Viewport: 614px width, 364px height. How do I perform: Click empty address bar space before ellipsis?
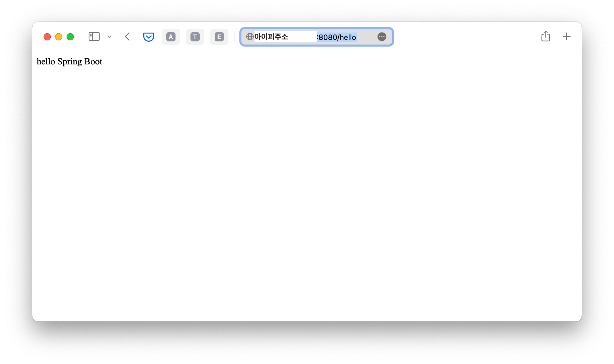click(367, 37)
